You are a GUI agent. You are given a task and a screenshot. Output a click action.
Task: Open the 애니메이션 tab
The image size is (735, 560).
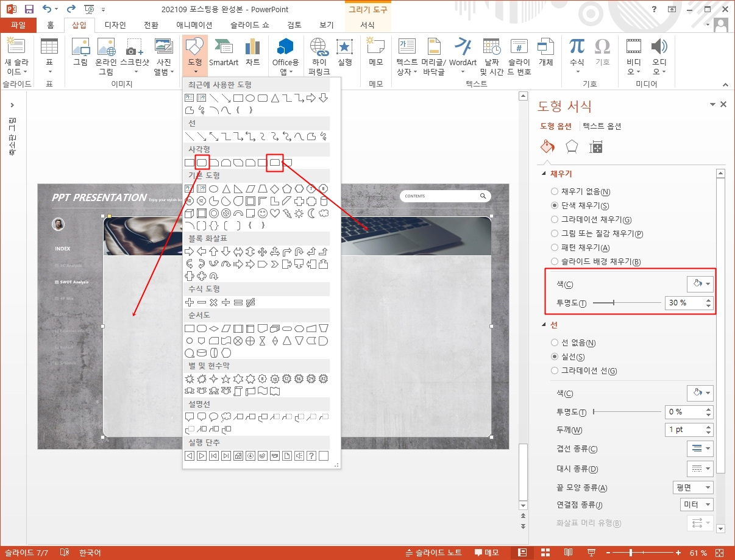pyautogui.click(x=194, y=25)
